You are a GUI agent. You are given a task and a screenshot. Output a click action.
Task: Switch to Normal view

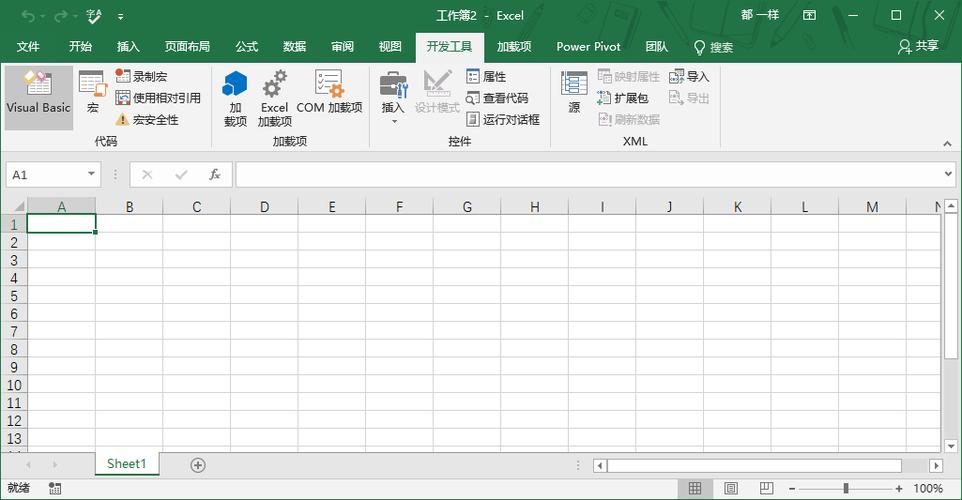(695, 488)
